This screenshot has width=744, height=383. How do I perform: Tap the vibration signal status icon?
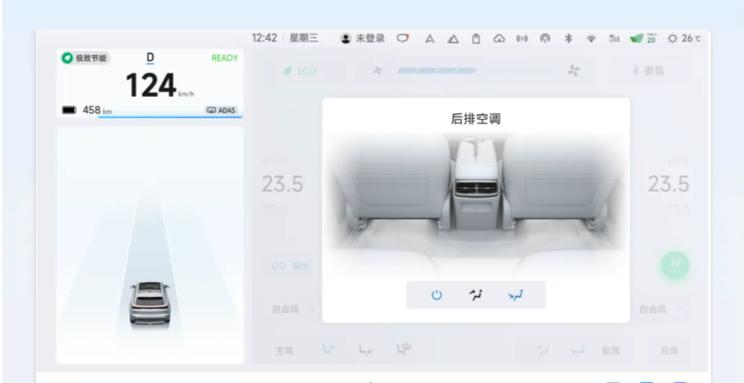click(x=522, y=39)
